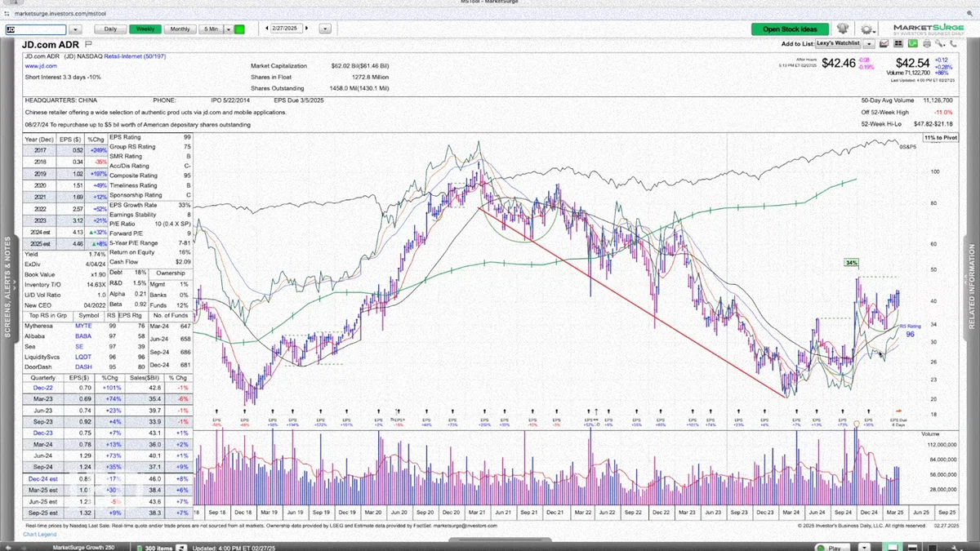Open the intraday interval dropdown arrow
The width and height of the screenshot is (980, 551).
point(228,29)
